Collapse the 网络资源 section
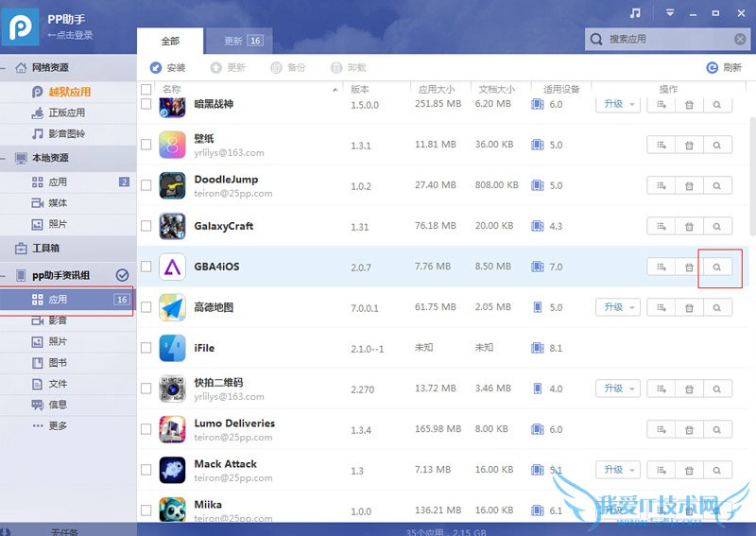 [x=4, y=68]
